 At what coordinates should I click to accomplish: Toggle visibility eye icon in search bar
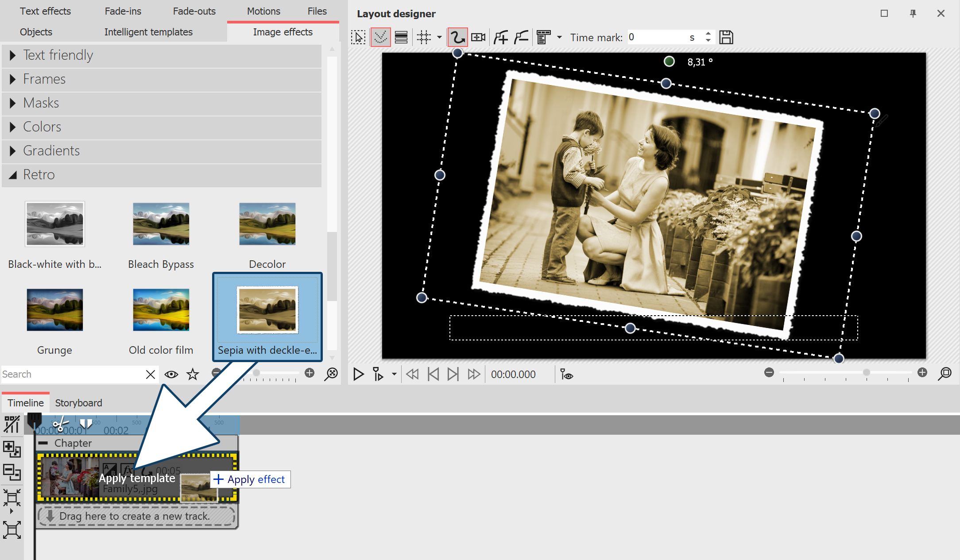point(171,373)
